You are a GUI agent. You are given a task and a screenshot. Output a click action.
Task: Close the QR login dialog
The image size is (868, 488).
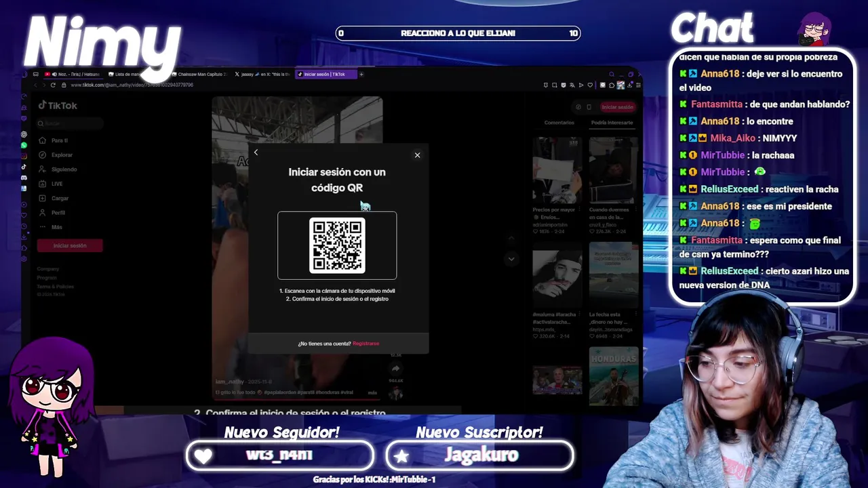tap(417, 155)
